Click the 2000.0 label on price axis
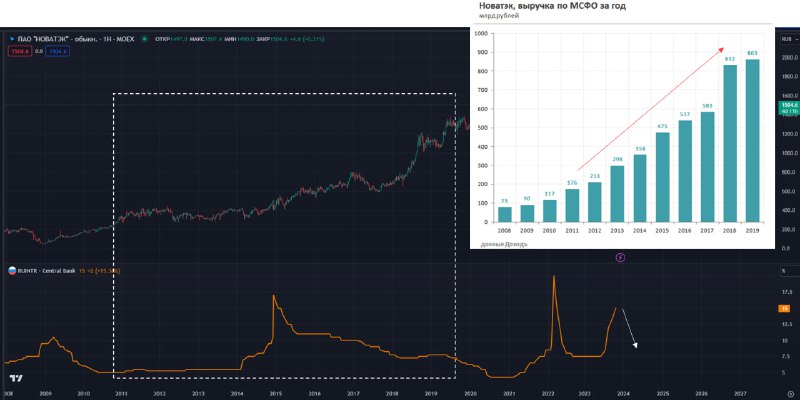This screenshot has width=800, height=400. 788,58
